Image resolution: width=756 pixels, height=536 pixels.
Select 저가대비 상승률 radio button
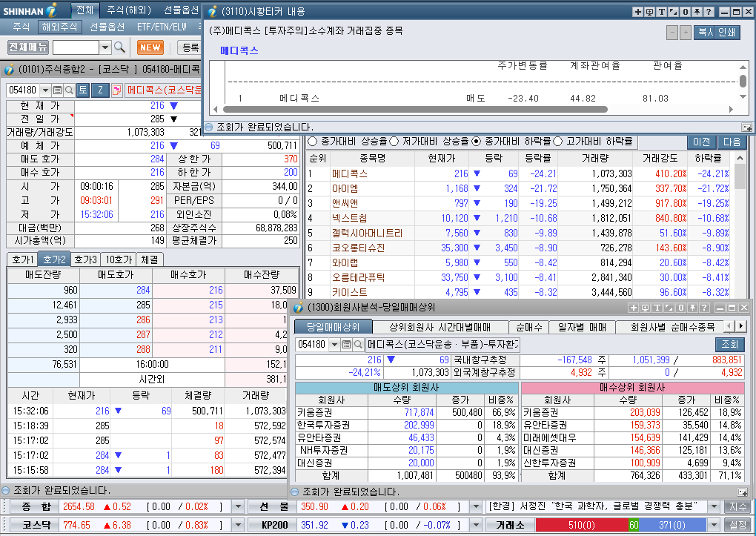tap(394, 142)
